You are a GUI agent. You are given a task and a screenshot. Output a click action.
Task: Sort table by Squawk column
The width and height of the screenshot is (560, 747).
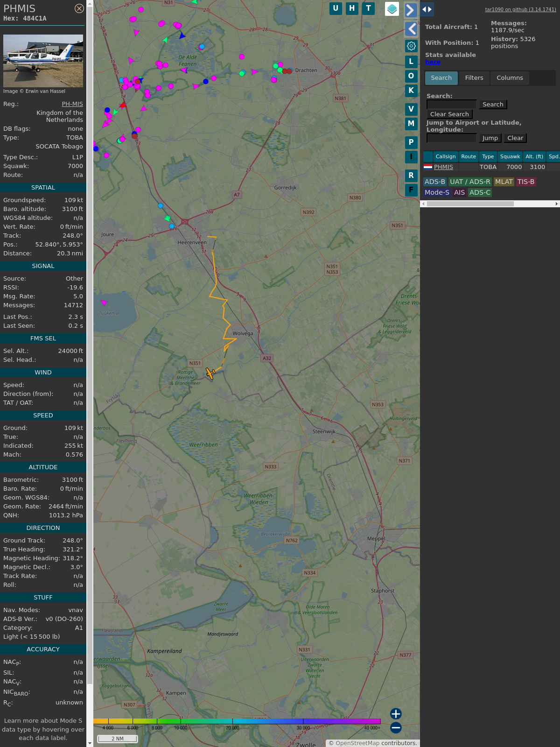click(x=510, y=157)
